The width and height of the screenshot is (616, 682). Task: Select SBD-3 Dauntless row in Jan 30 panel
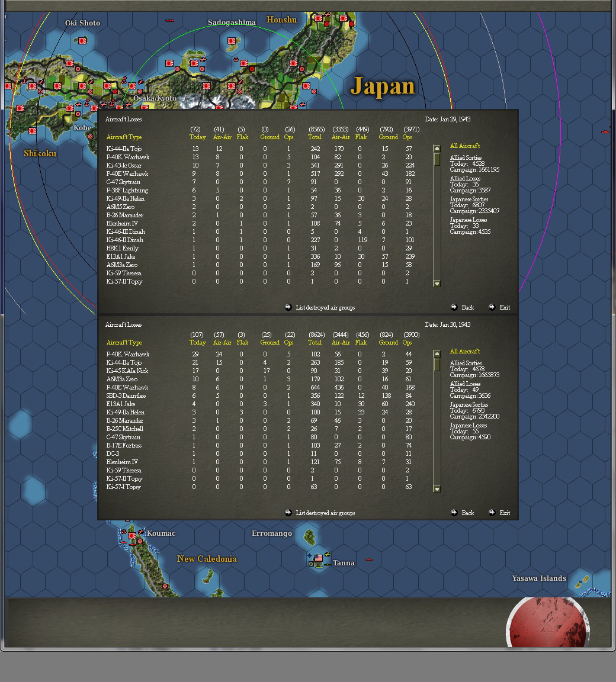tap(261, 395)
